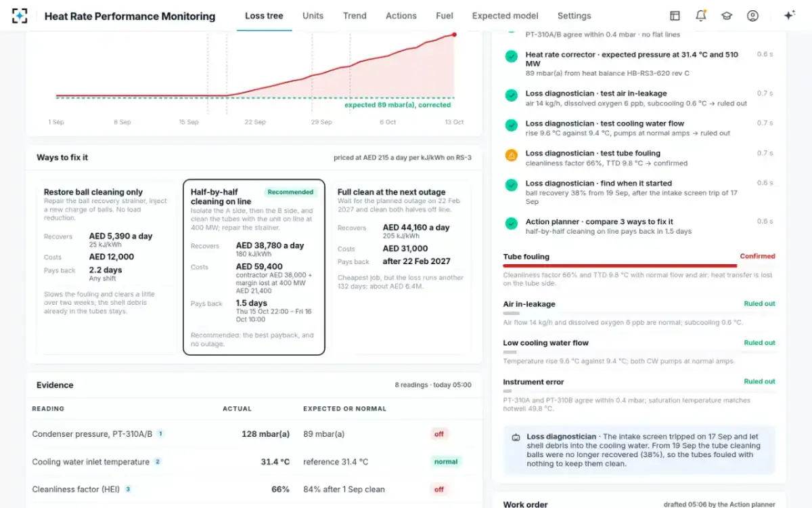Click the red Tube fouling confidence bar

point(620,266)
